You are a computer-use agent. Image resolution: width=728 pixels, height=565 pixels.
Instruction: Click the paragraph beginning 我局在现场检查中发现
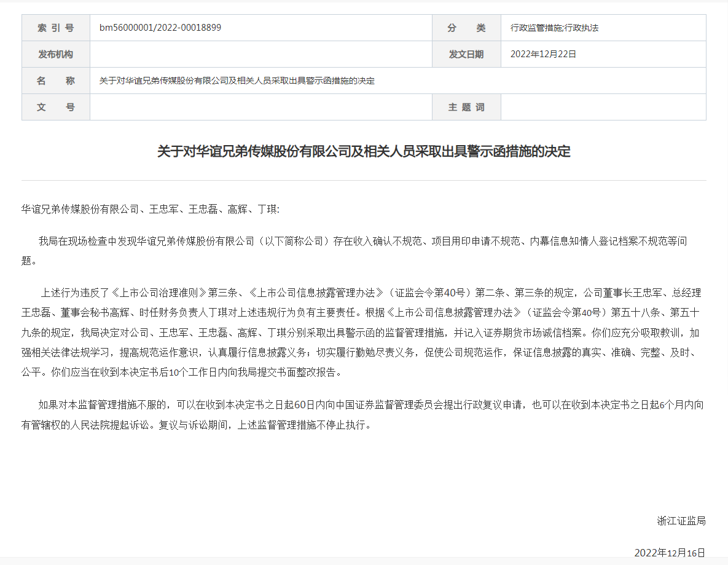tap(354, 251)
